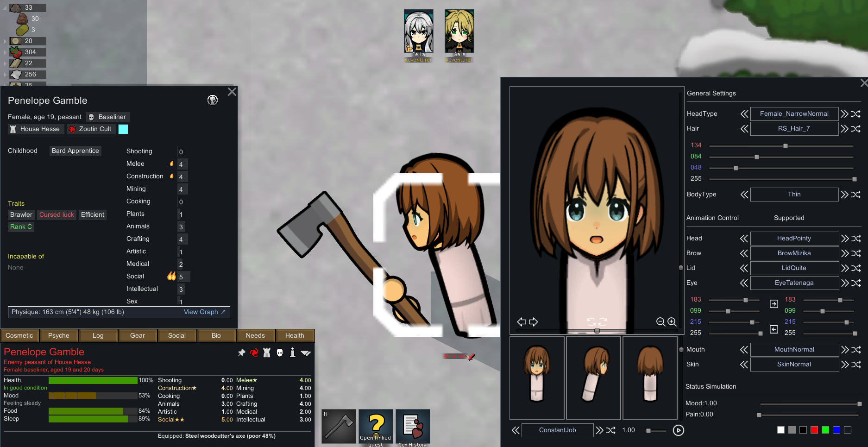Select the steel woodcutter's axe gizmo
The height and width of the screenshot is (447, 868).
pos(339,426)
